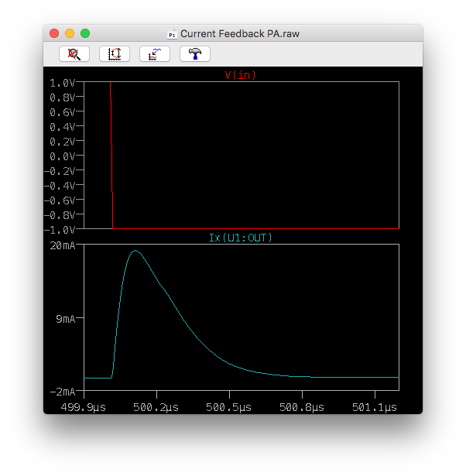Click the -1.0V axis label
The height and width of the screenshot is (476, 466).
(x=60, y=230)
